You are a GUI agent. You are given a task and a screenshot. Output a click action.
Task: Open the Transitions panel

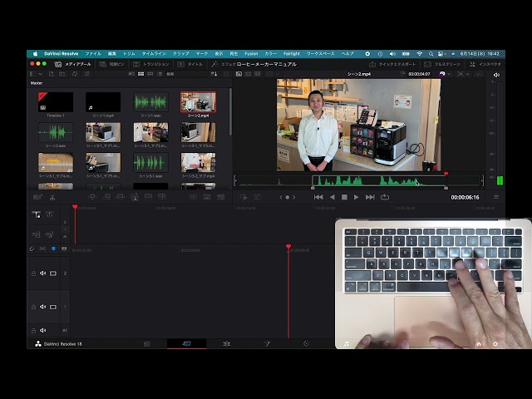[152, 64]
